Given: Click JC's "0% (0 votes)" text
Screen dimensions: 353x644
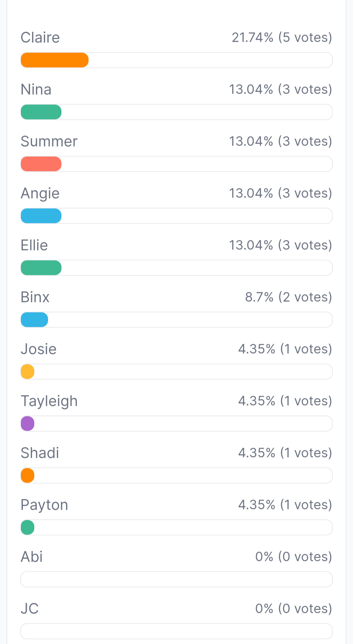Looking at the screenshot, I should [x=294, y=609].
